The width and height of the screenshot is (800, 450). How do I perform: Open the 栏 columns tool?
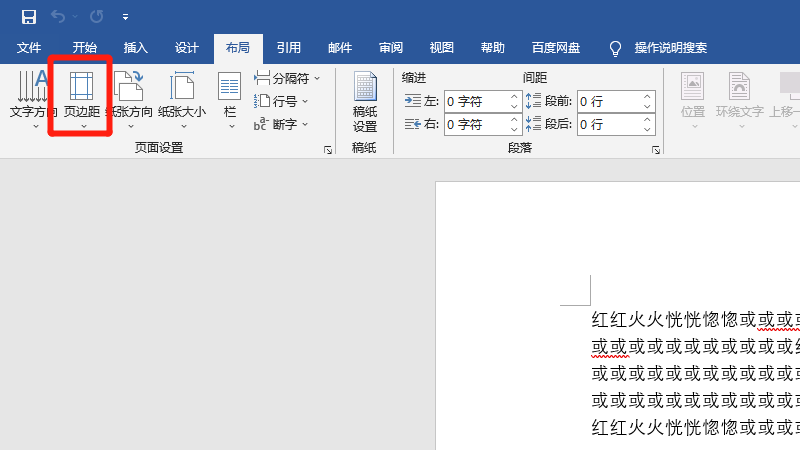[230, 100]
